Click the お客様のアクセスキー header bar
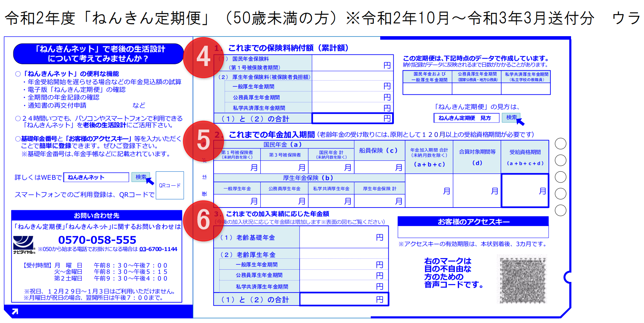This screenshot has width=644, height=323. point(473,222)
